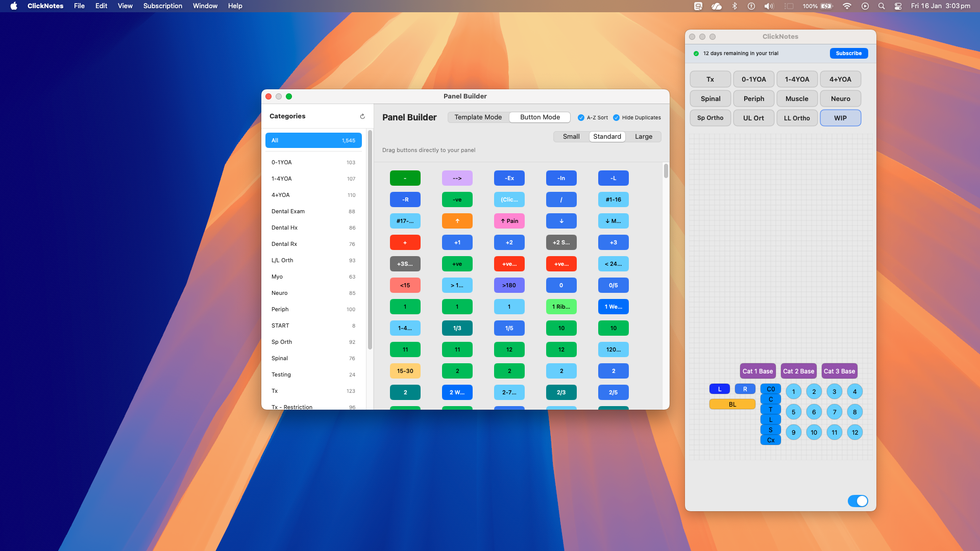Image resolution: width=980 pixels, height=551 pixels.
Task: Click the Bluetooth icon in menu bar
Action: click(734, 6)
